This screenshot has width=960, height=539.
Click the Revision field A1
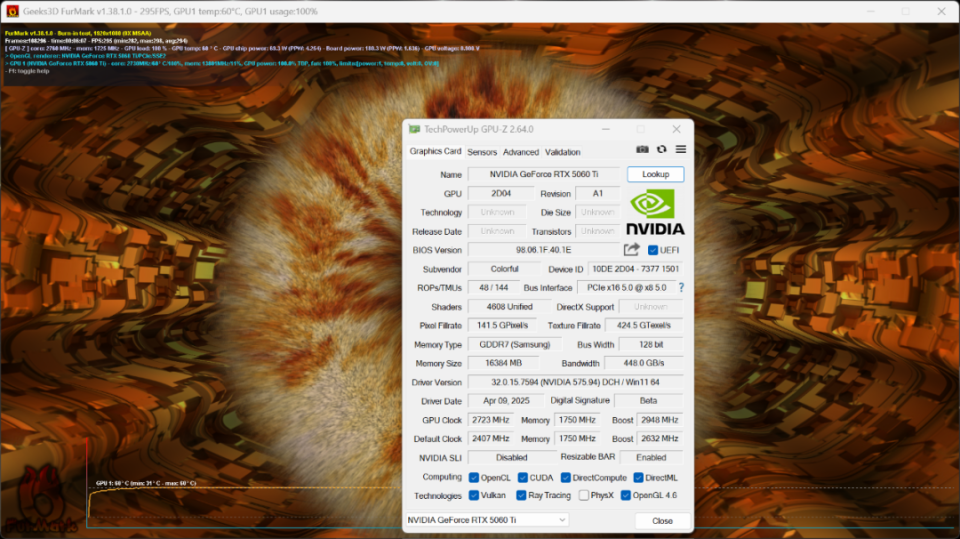click(x=598, y=194)
